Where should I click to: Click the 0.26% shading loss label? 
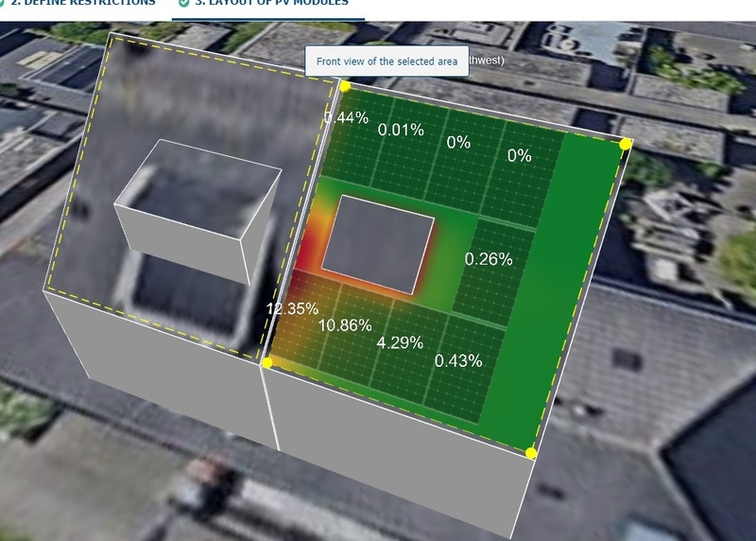coord(489,260)
